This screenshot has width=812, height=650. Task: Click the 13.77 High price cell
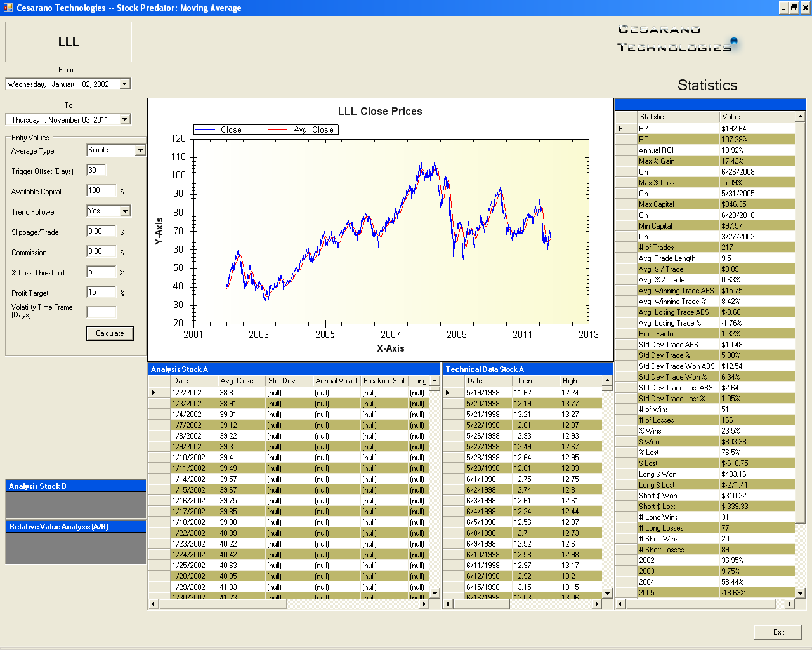[x=580, y=404]
